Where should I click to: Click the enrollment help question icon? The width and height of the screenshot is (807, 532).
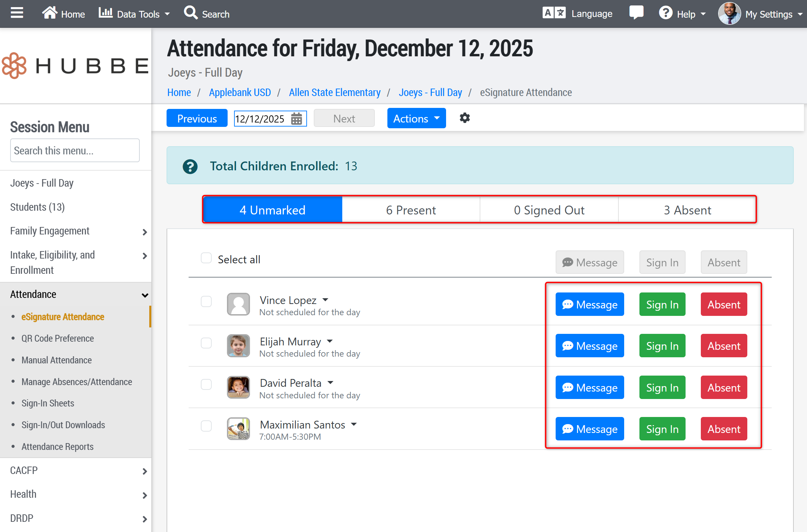click(x=190, y=166)
